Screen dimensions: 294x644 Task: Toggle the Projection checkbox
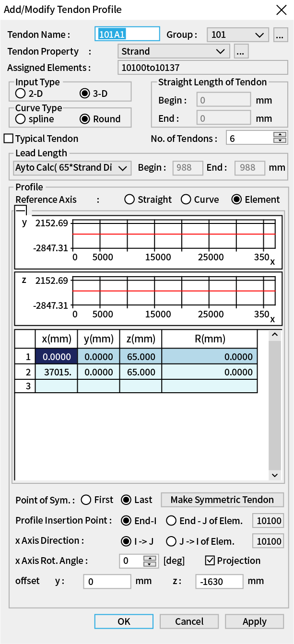[x=210, y=560]
